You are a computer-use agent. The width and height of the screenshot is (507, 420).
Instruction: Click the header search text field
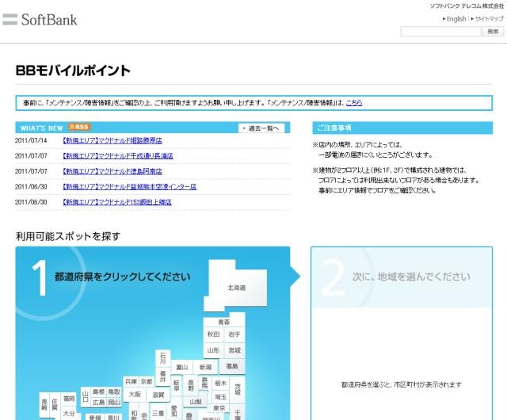click(440, 32)
